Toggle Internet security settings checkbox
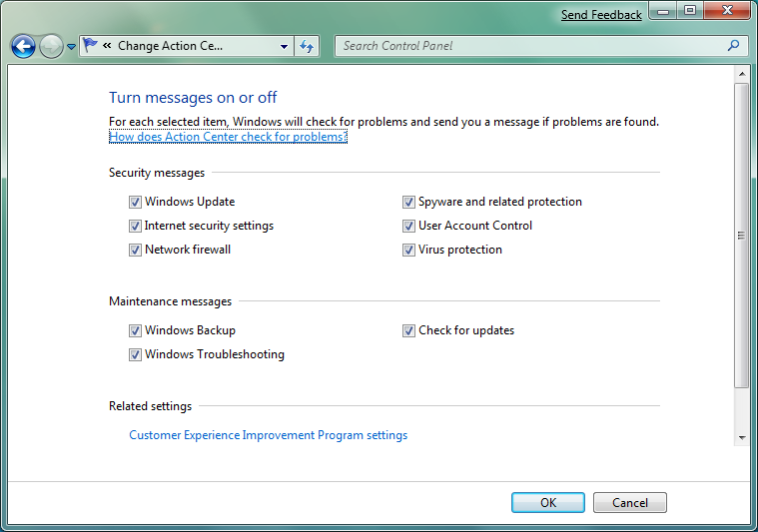758x532 pixels. tap(135, 226)
